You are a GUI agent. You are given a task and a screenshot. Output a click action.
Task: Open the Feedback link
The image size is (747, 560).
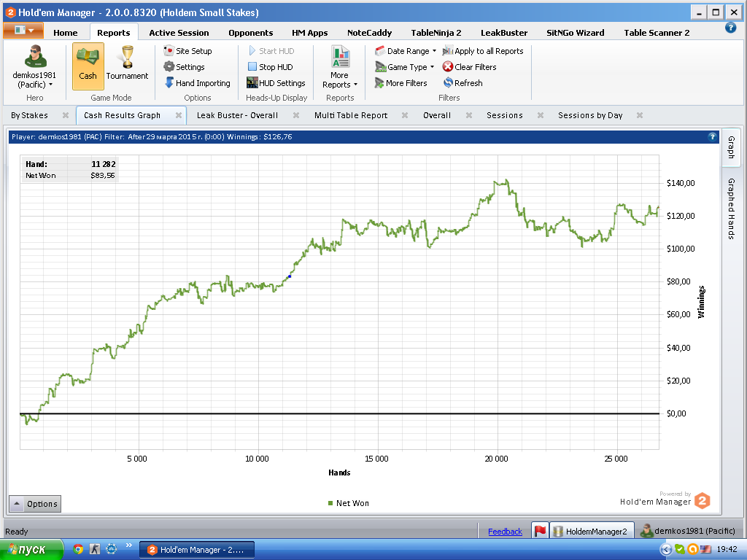[505, 532]
